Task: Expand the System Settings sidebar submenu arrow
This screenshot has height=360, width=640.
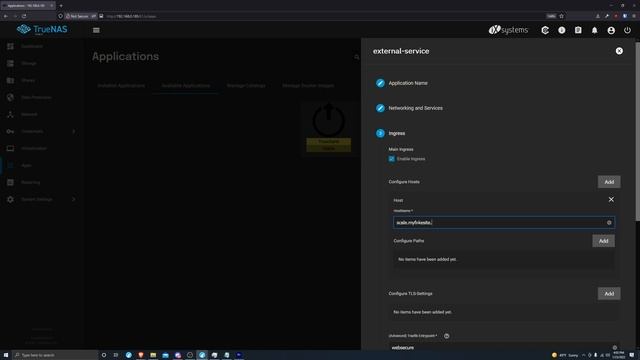Action: pyautogui.click(x=74, y=200)
